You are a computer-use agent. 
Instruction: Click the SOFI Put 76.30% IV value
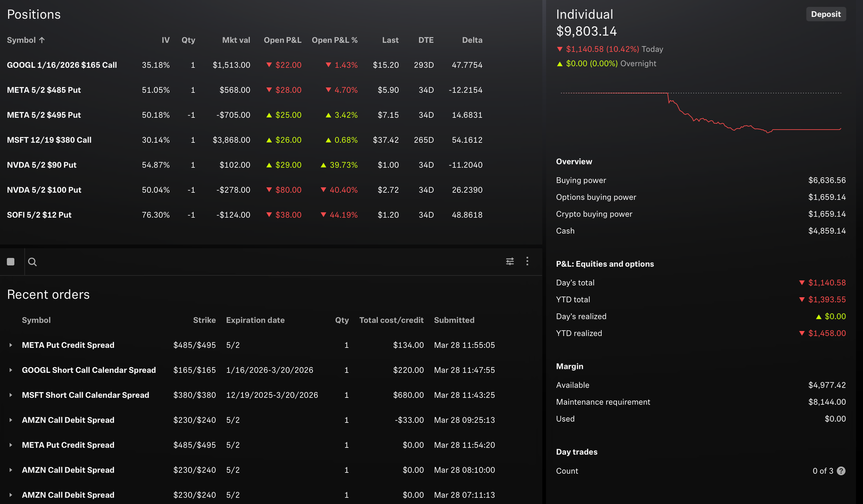click(156, 215)
